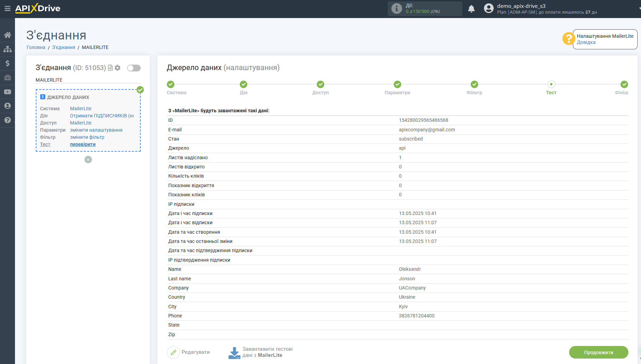The image size is (641, 364).
Task: Click Отримати ПІДПИСНИКІВ action link
Action: click(102, 116)
